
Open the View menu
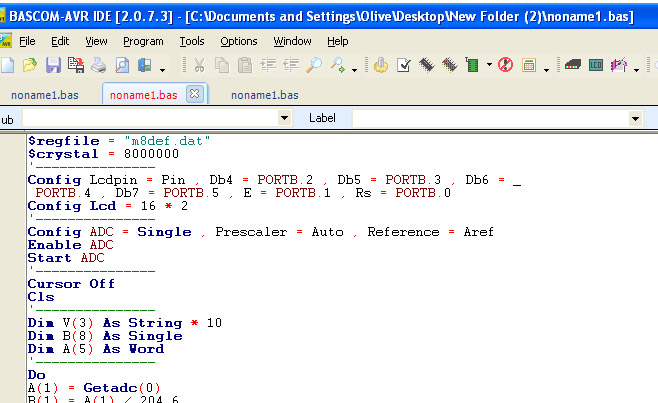point(97,41)
